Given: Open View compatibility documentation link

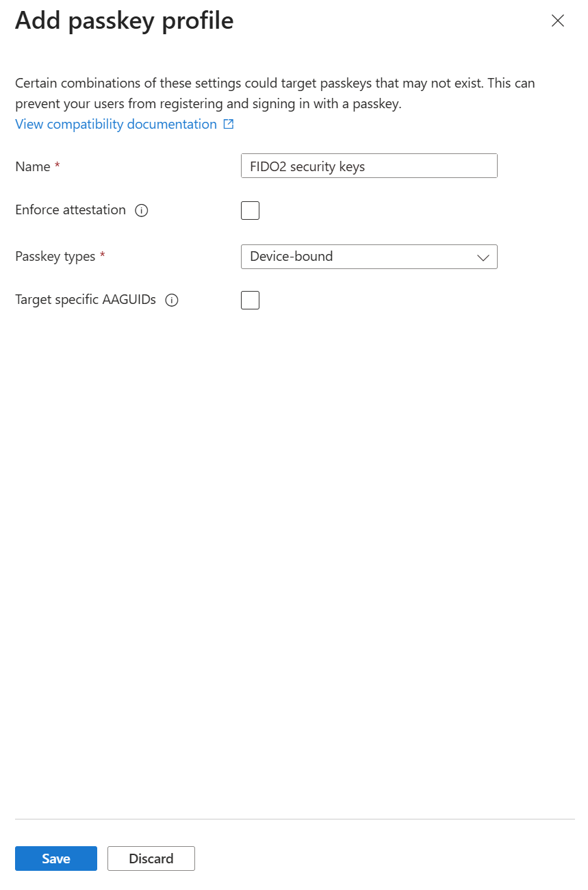Looking at the screenshot, I should (x=116, y=124).
